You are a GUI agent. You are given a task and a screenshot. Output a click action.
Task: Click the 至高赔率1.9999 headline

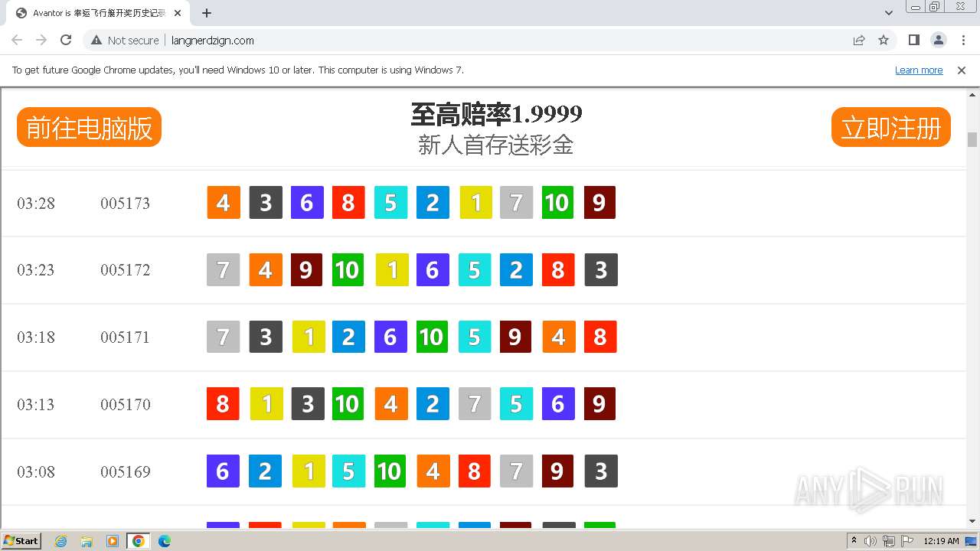pyautogui.click(x=496, y=114)
